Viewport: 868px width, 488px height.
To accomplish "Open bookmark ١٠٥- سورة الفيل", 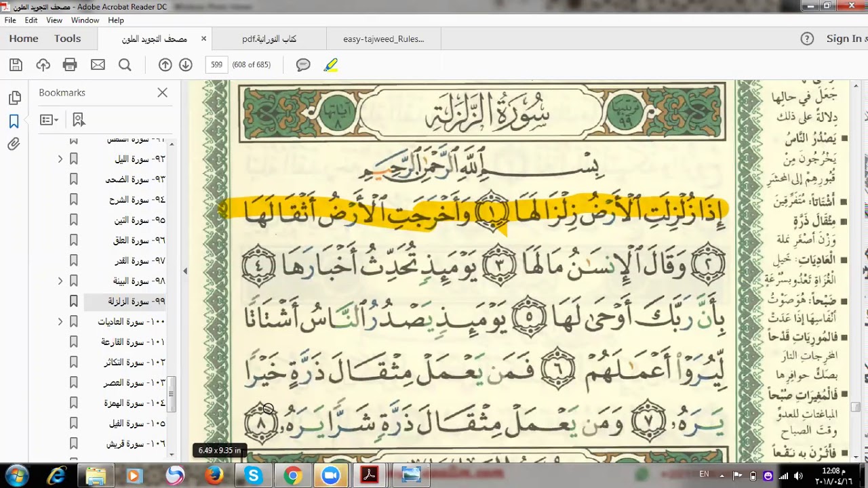I will [137, 424].
